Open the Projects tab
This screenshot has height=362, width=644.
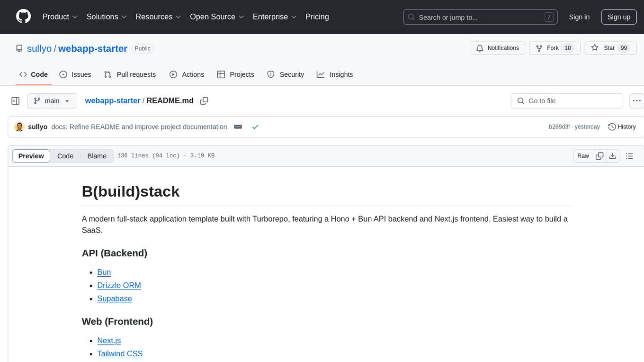236,74
